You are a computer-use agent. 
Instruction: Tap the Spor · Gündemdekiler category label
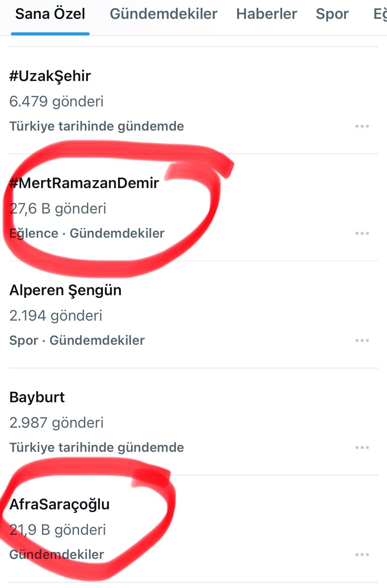77,340
